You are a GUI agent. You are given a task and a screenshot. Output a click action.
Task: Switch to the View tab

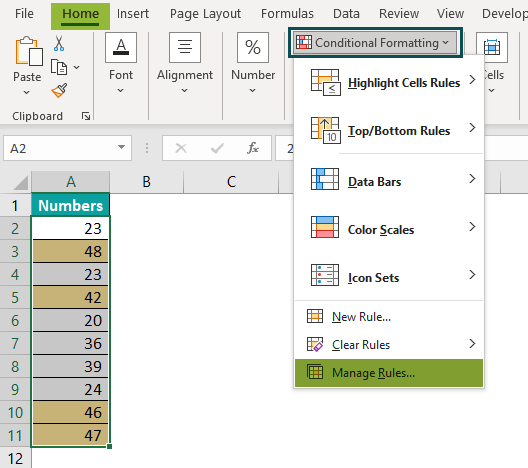click(450, 14)
